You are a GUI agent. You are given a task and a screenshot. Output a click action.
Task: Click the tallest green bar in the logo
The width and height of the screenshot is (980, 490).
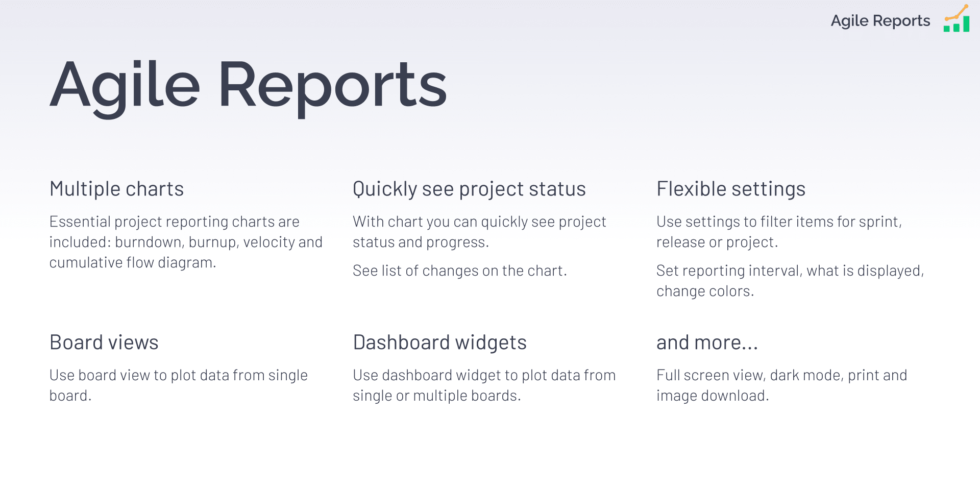[966, 24]
